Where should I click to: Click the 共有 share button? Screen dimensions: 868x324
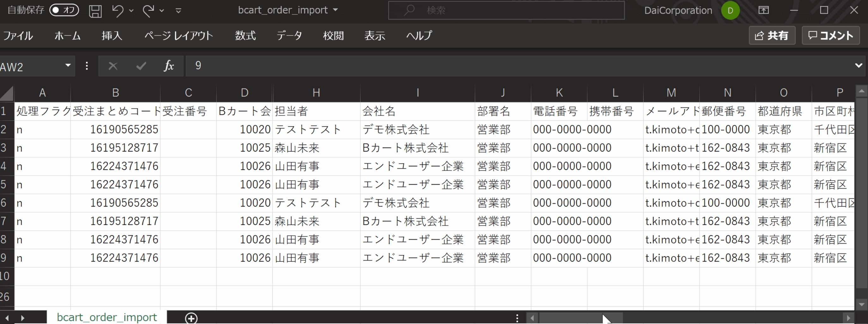pyautogui.click(x=772, y=35)
